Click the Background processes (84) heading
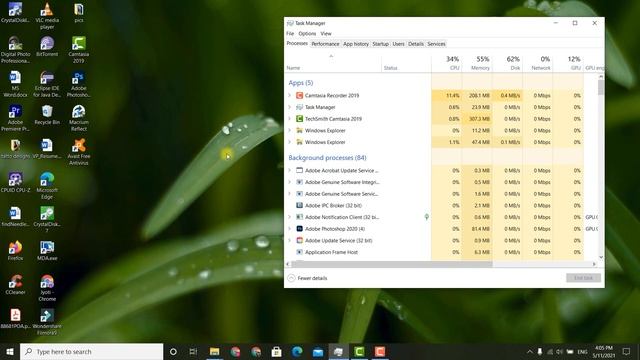The image size is (640, 360). [x=327, y=158]
